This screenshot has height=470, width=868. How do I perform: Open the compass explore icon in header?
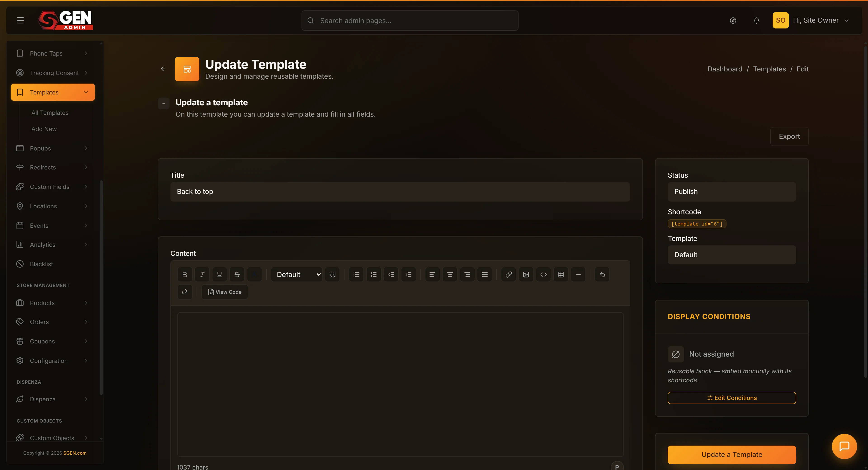pyautogui.click(x=733, y=21)
